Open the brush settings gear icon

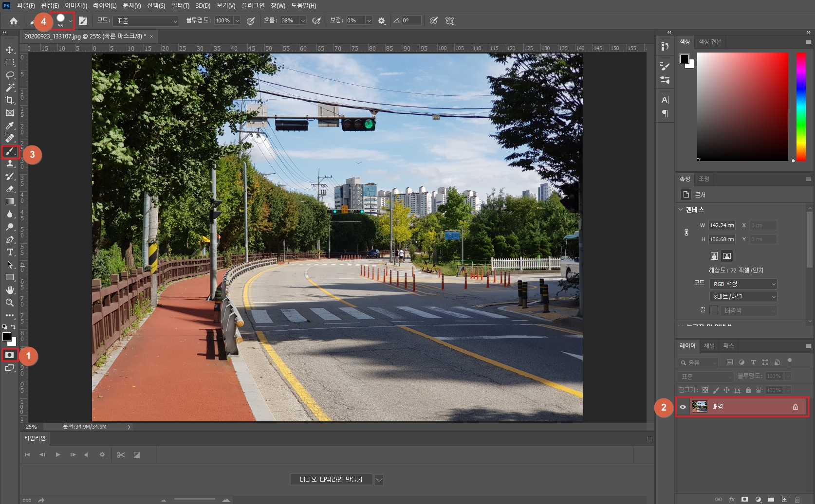coord(382,21)
